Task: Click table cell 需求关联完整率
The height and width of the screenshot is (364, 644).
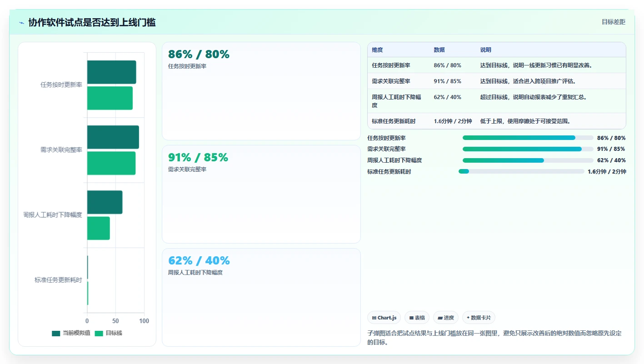Action: click(391, 81)
